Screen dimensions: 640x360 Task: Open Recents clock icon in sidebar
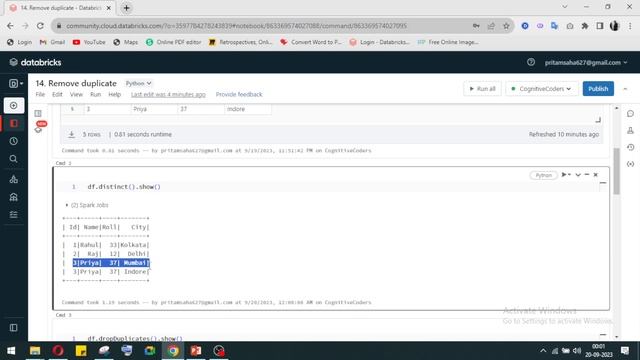pos(13,141)
